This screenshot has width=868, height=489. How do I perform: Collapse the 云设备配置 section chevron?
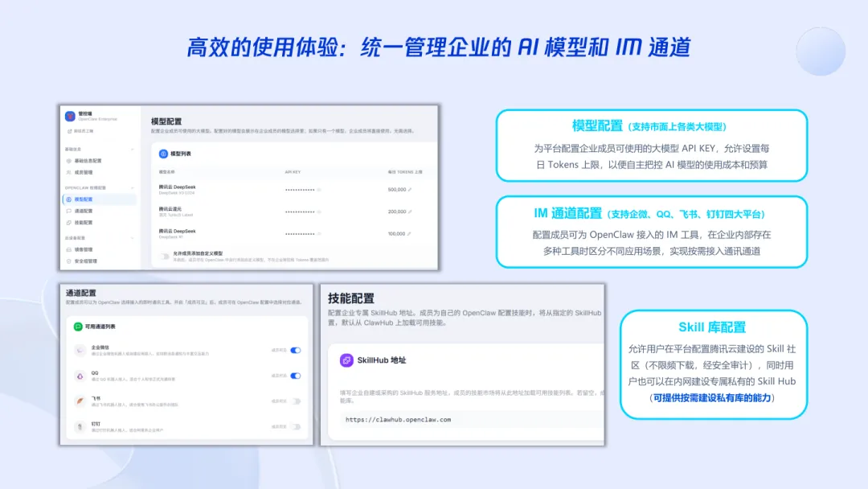tap(133, 238)
